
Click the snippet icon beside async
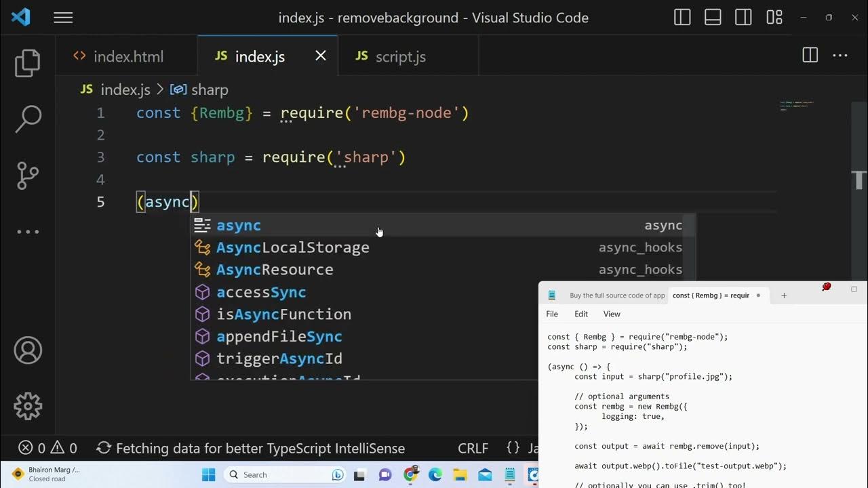pyautogui.click(x=202, y=226)
